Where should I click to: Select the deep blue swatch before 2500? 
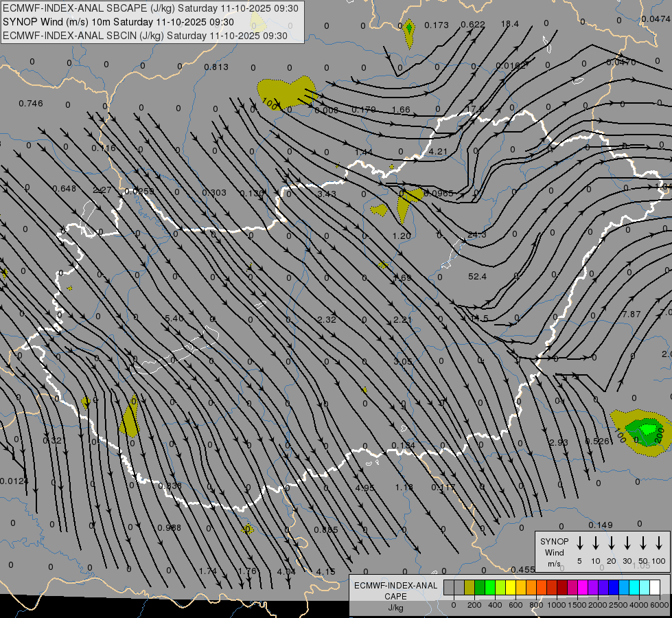pyautogui.click(x=613, y=588)
